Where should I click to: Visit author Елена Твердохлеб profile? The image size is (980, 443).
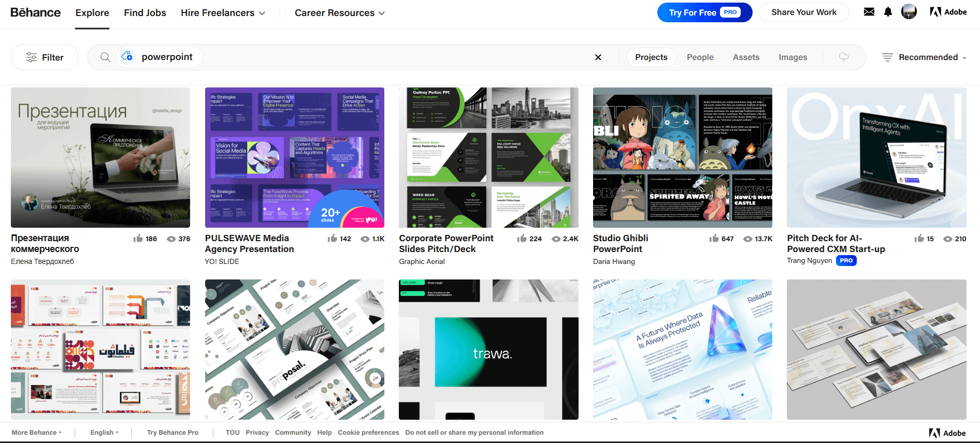point(42,261)
